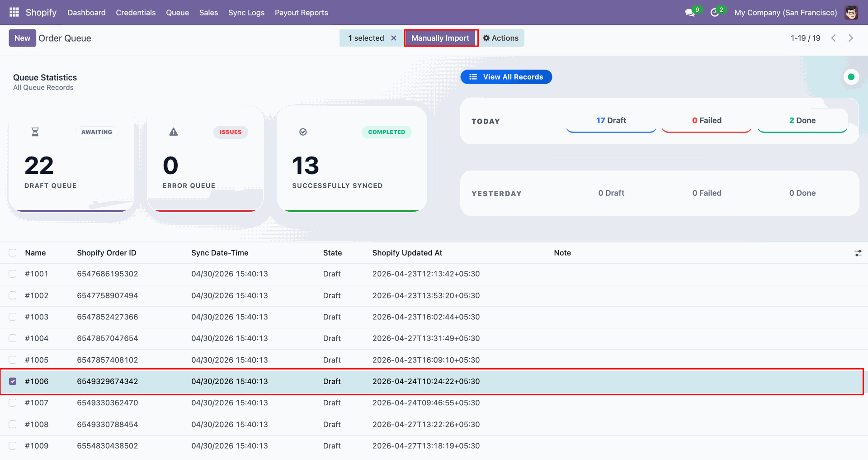Open the conversations chat icon

coord(690,13)
